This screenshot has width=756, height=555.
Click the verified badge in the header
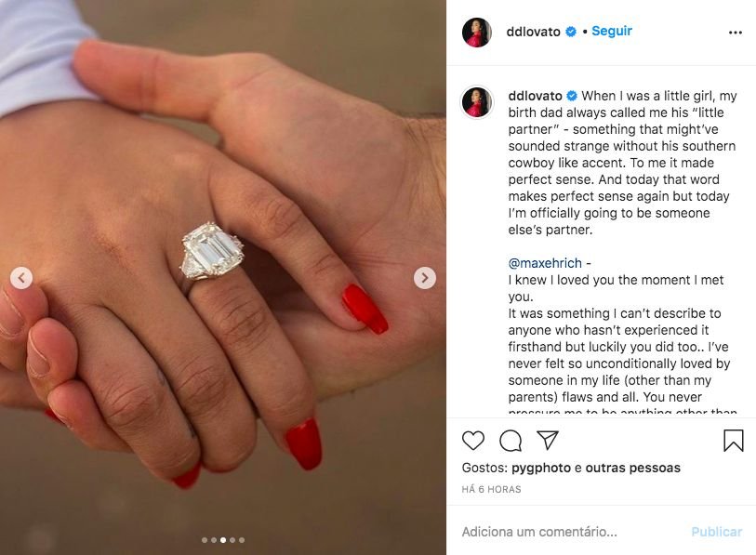(x=571, y=32)
